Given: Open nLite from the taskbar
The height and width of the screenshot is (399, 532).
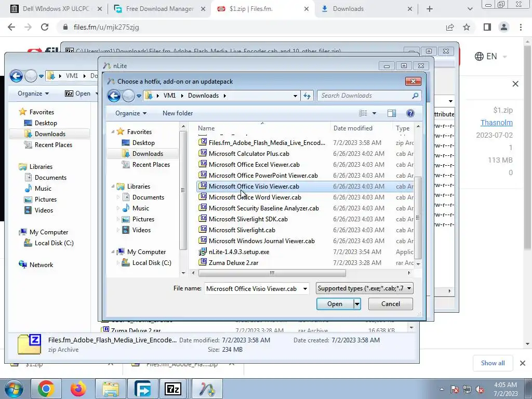Looking at the screenshot, I should 207,389.
